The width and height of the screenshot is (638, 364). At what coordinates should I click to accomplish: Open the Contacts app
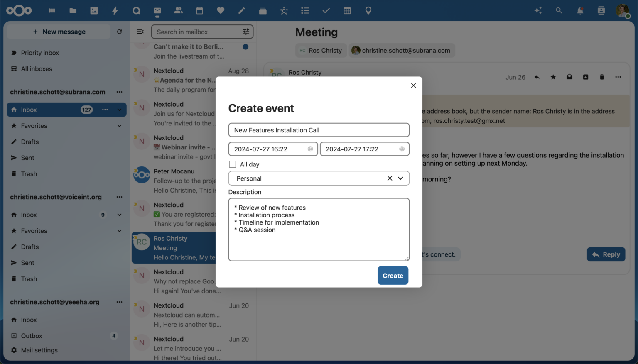pos(179,10)
